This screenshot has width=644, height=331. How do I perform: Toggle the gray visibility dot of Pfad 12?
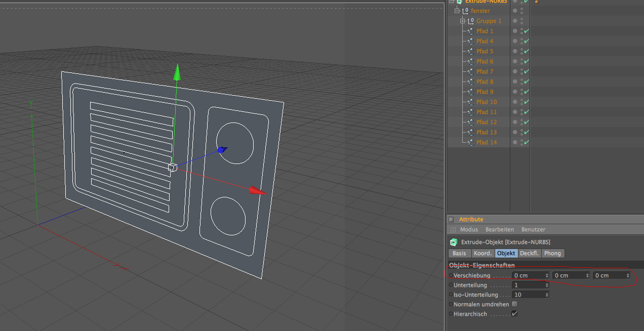click(x=515, y=122)
